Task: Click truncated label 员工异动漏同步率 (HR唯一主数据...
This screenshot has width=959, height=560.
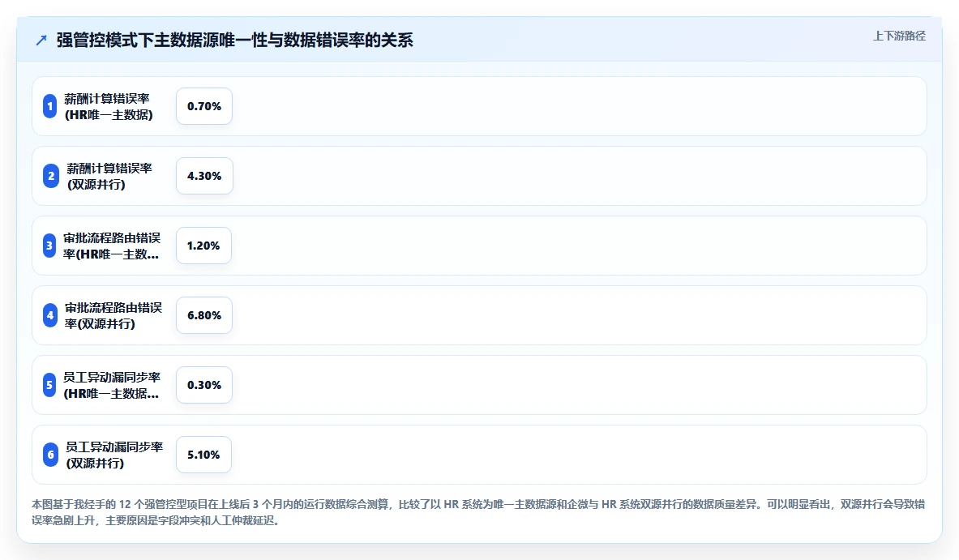Action: pos(112,385)
